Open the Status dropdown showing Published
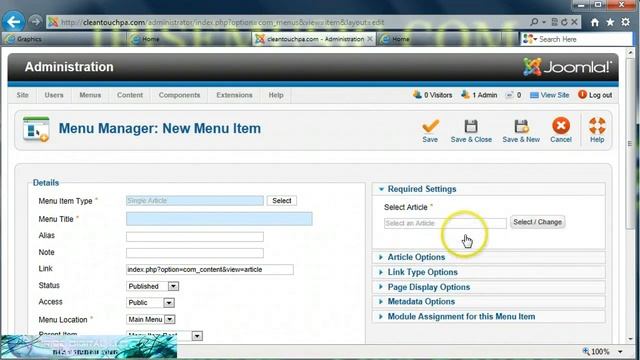The width and height of the screenshot is (640, 360). pos(152,286)
